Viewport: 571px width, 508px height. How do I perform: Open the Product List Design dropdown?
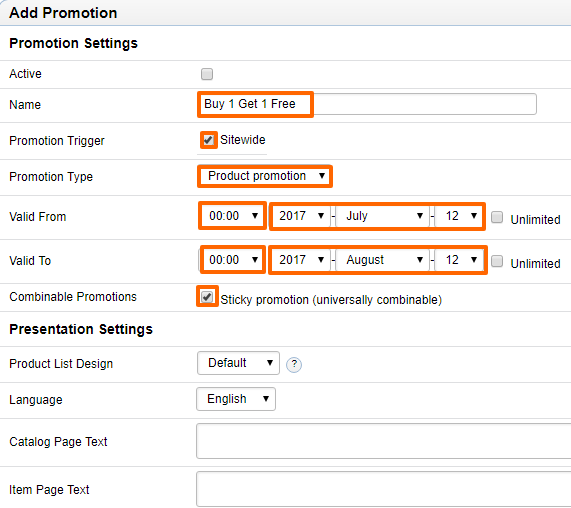(x=239, y=363)
